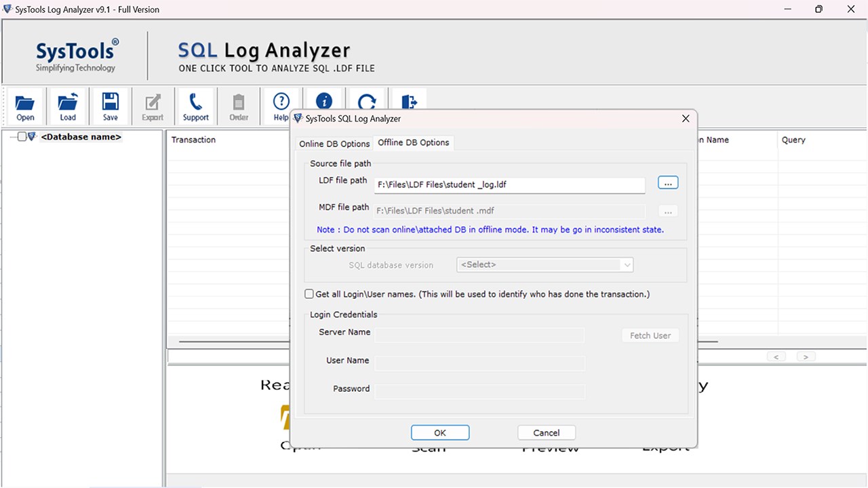The image size is (868, 488).
Task: Click the Transaction column header
Action: click(193, 140)
